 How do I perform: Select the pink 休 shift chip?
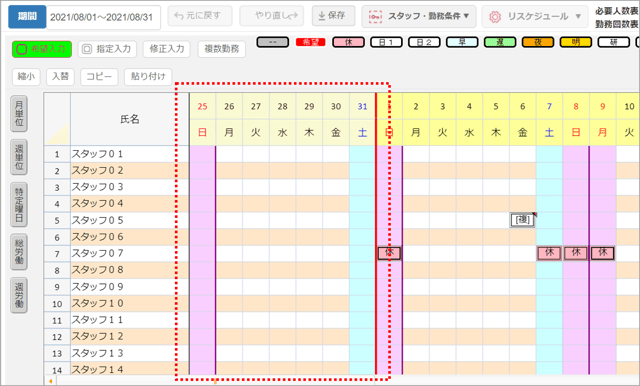pos(349,42)
